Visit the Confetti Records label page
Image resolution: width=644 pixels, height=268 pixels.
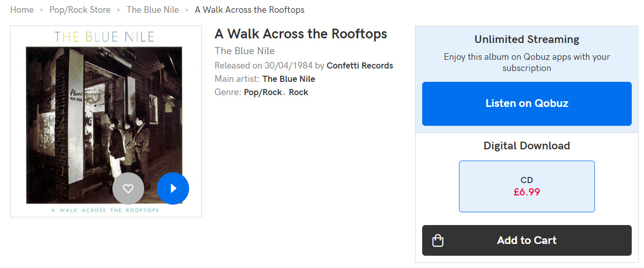click(360, 65)
